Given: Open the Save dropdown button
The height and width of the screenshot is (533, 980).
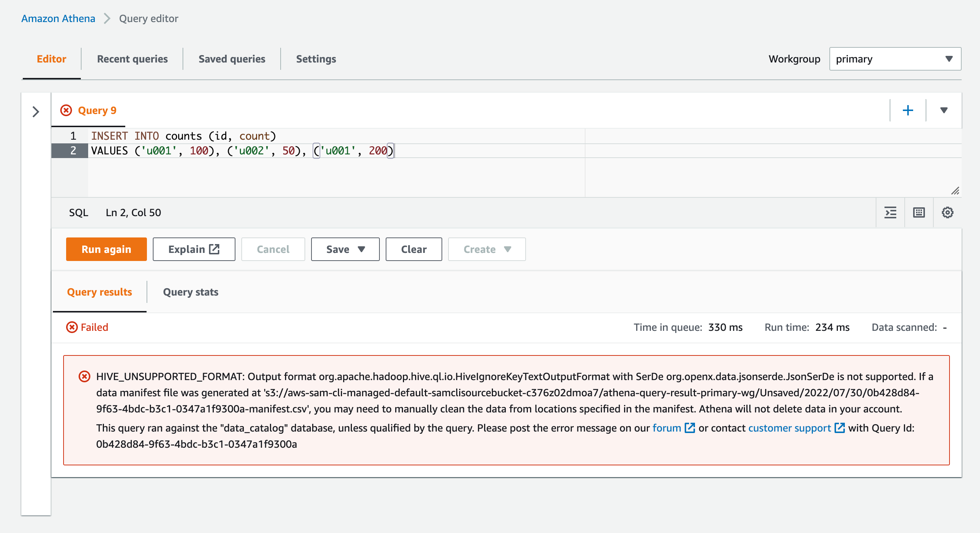Looking at the screenshot, I should [x=345, y=249].
